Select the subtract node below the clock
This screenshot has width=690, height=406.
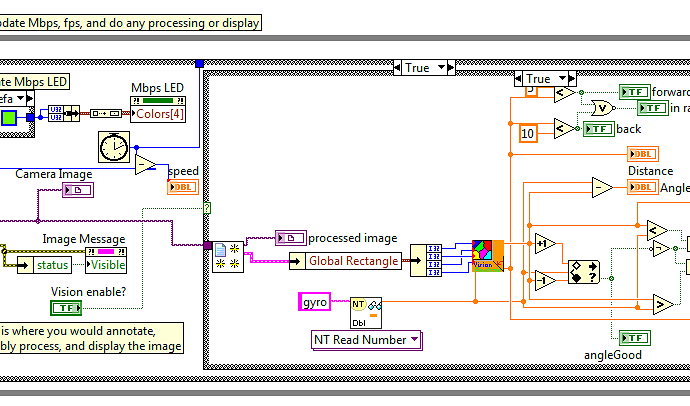click(x=145, y=165)
